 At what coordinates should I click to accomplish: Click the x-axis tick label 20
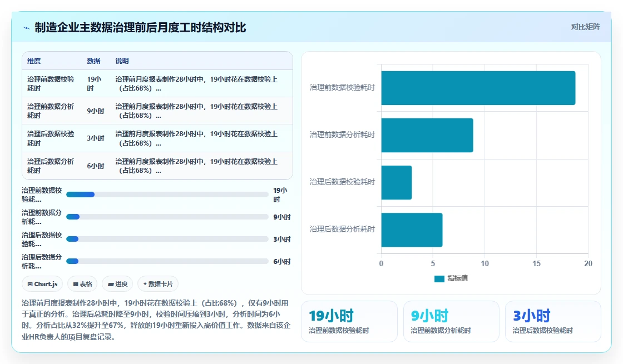(588, 263)
